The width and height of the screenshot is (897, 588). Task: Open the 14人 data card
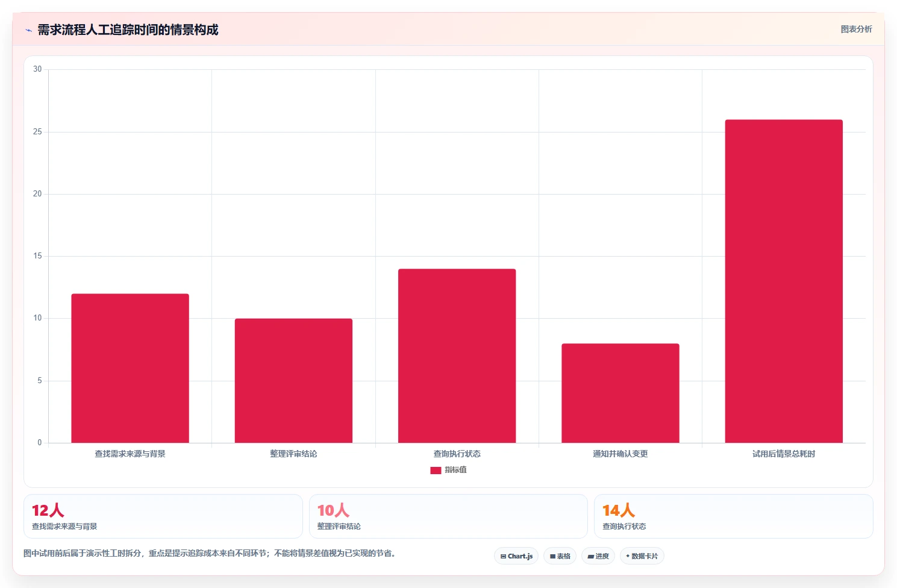(734, 516)
